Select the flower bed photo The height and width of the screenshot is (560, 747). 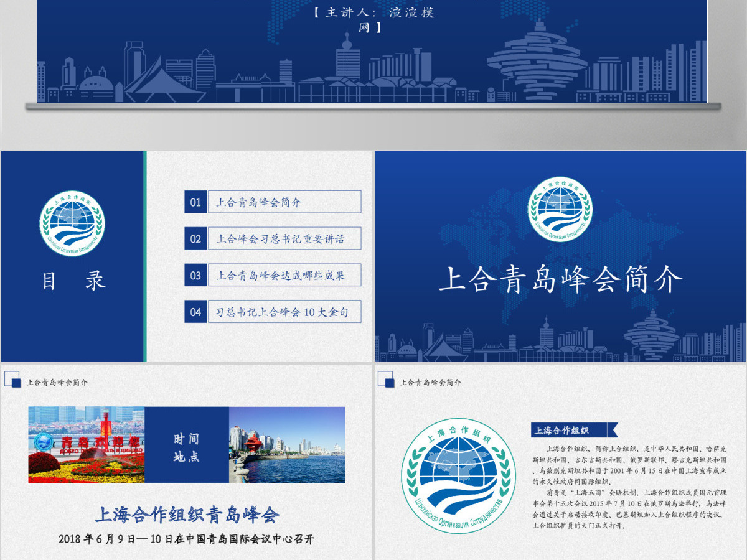click(87, 445)
